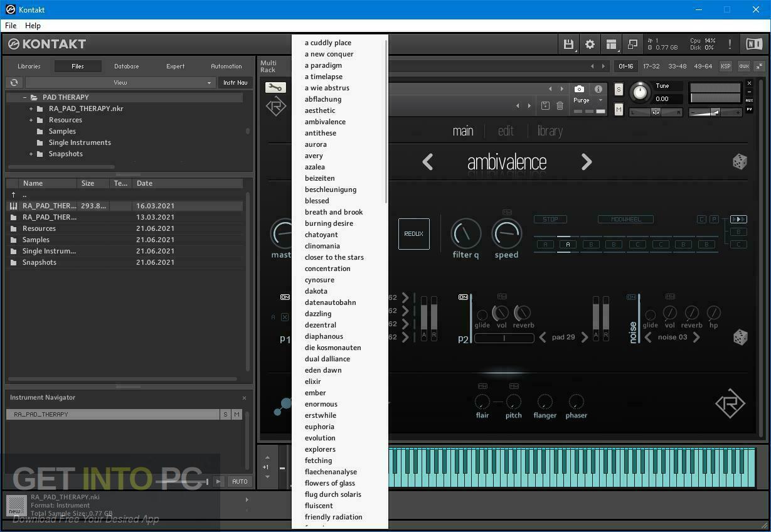Toggle the noise layer ON switch

point(631,297)
